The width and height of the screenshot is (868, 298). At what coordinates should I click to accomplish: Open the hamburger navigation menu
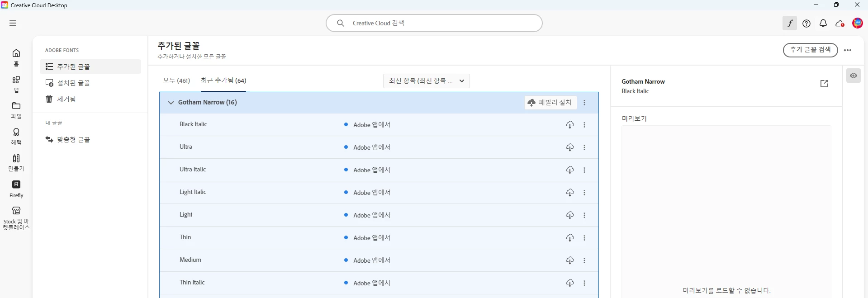pyautogui.click(x=13, y=23)
